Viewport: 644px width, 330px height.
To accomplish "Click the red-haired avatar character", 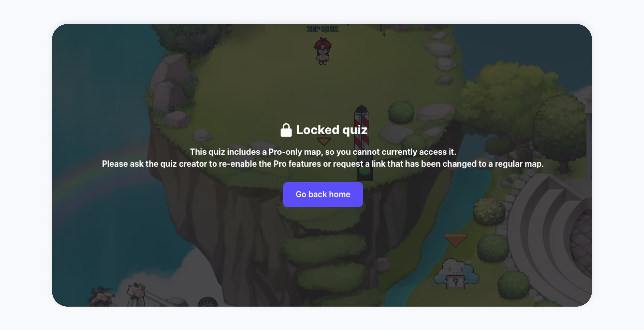I will 323,51.
